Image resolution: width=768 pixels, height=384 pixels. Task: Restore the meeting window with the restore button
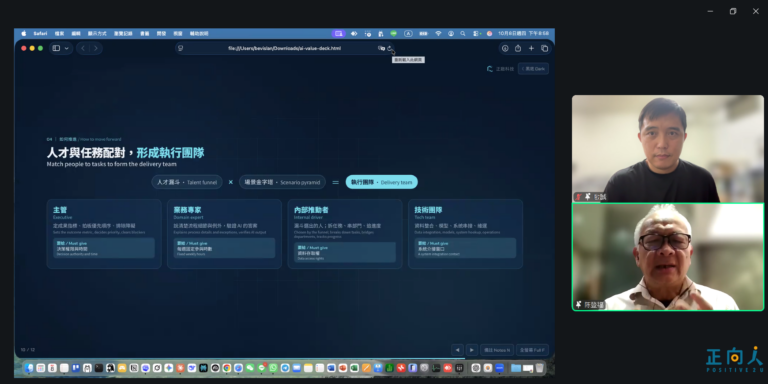click(x=733, y=11)
